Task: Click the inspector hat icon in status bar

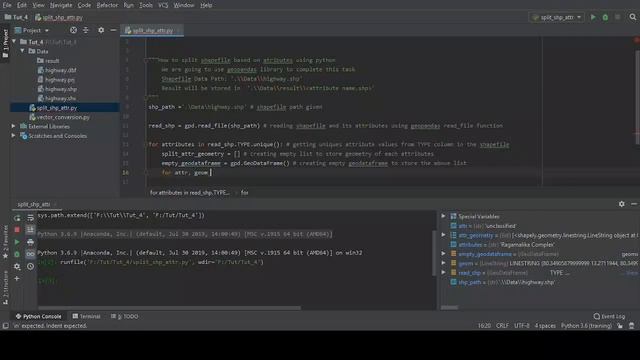Action: click(632, 326)
